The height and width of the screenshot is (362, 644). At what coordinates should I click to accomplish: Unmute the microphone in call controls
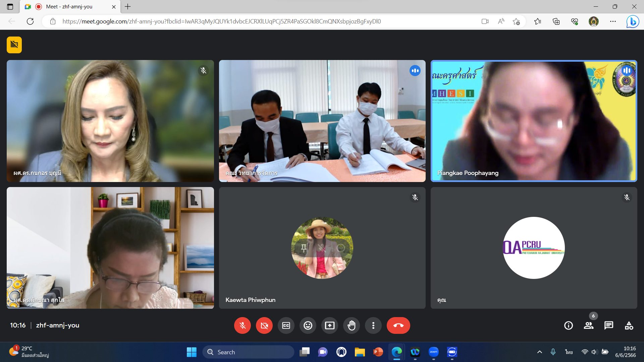click(x=243, y=325)
